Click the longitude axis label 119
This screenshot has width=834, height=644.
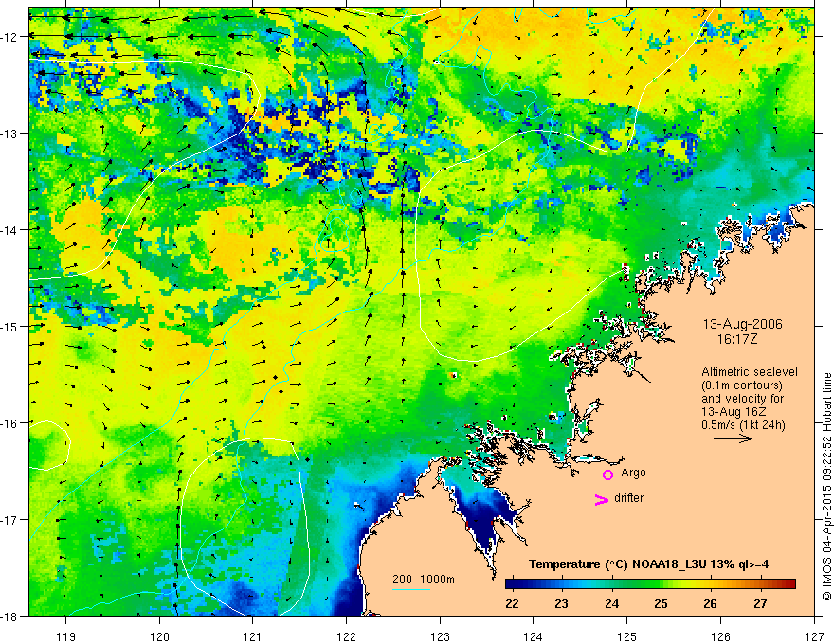66,636
